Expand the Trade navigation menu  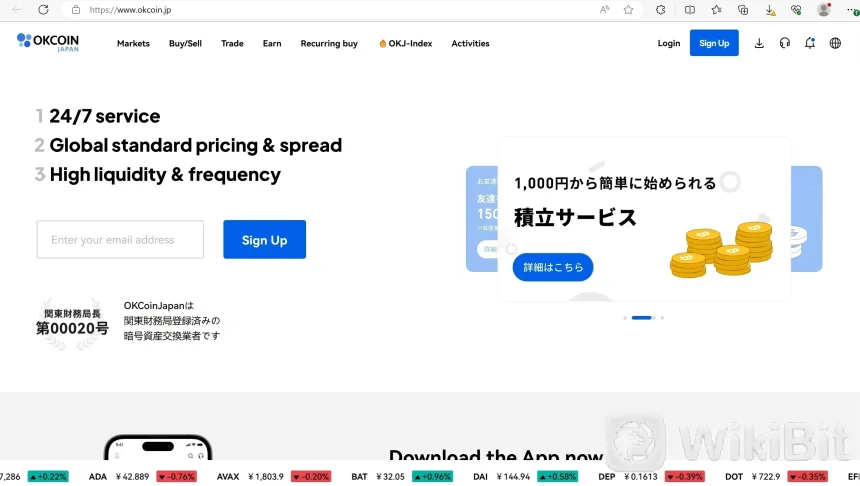pyautogui.click(x=232, y=44)
